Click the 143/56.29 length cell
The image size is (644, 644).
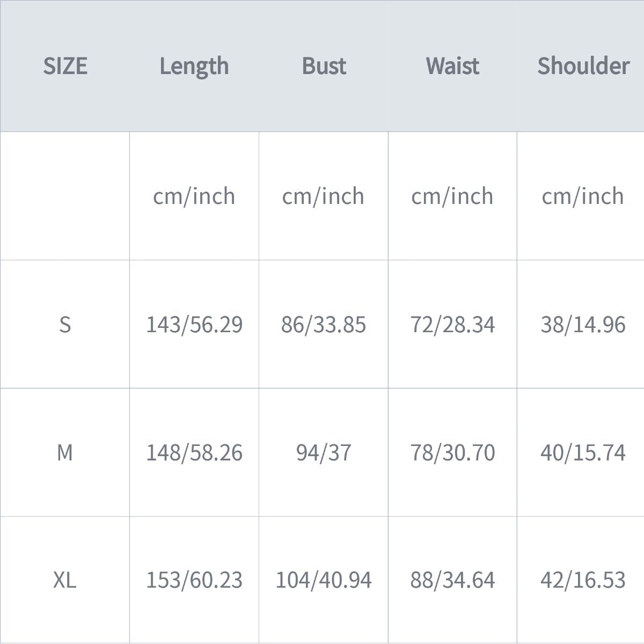point(194,325)
